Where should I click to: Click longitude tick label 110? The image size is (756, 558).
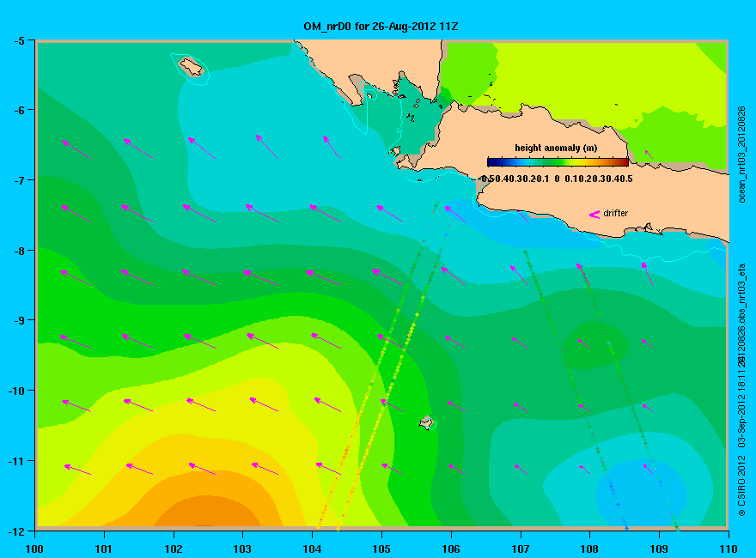pos(728,549)
